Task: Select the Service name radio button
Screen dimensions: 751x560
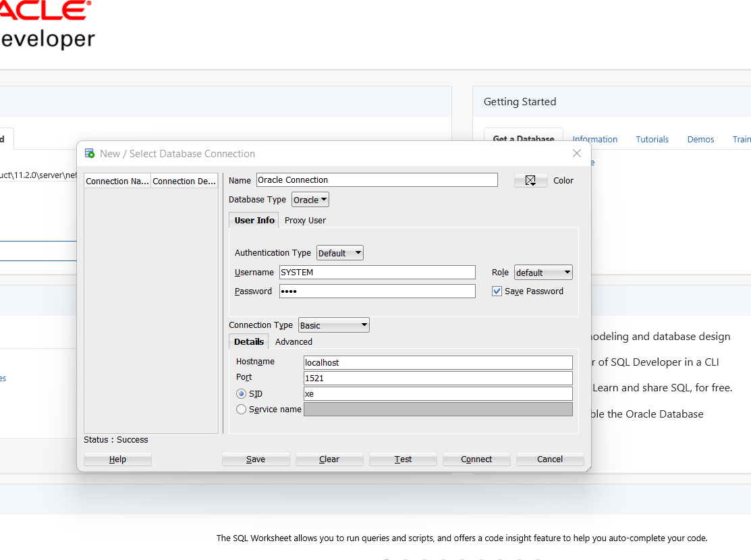Action: point(241,409)
